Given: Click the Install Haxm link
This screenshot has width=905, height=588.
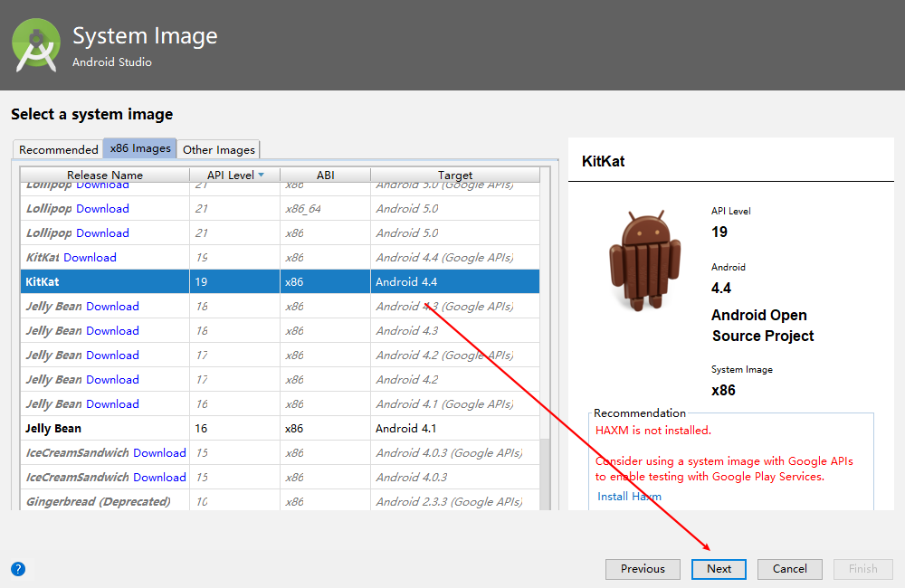Looking at the screenshot, I should (629, 497).
